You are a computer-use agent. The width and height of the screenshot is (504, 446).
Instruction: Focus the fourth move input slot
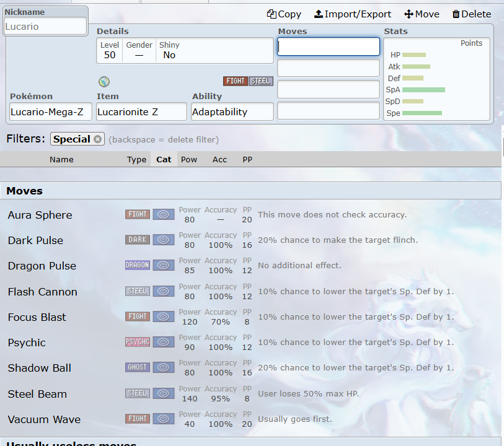(x=329, y=111)
